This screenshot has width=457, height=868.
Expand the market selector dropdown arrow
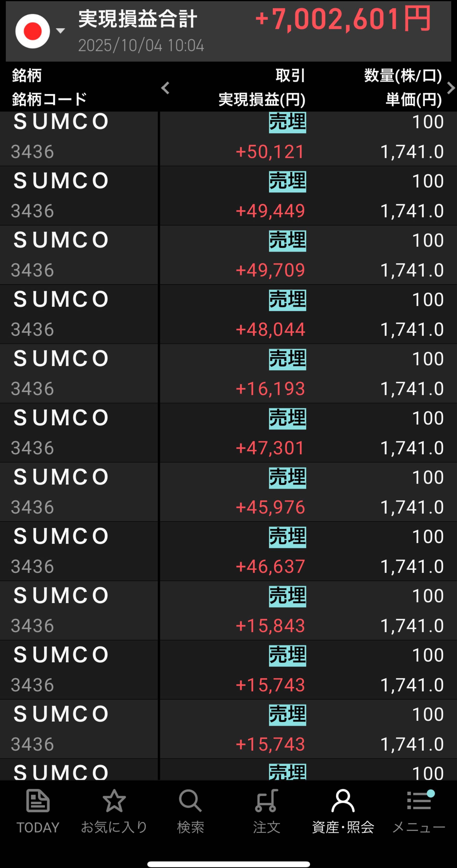(60, 31)
